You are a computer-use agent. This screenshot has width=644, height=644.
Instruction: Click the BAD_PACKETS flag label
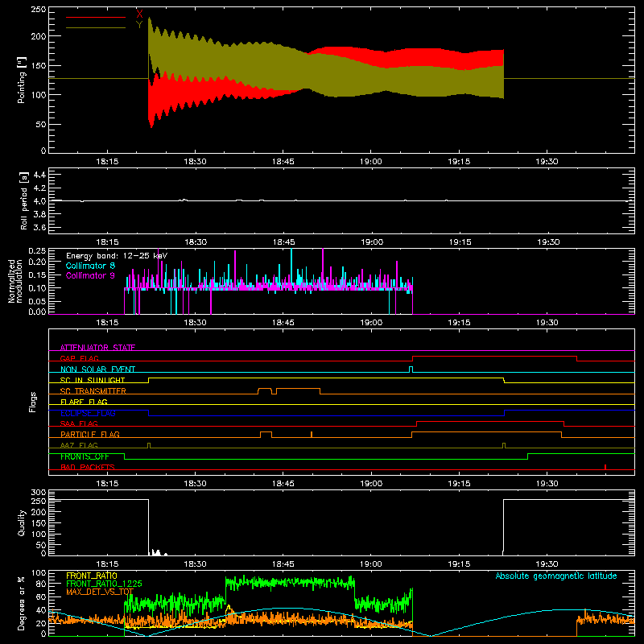point(88,467)
